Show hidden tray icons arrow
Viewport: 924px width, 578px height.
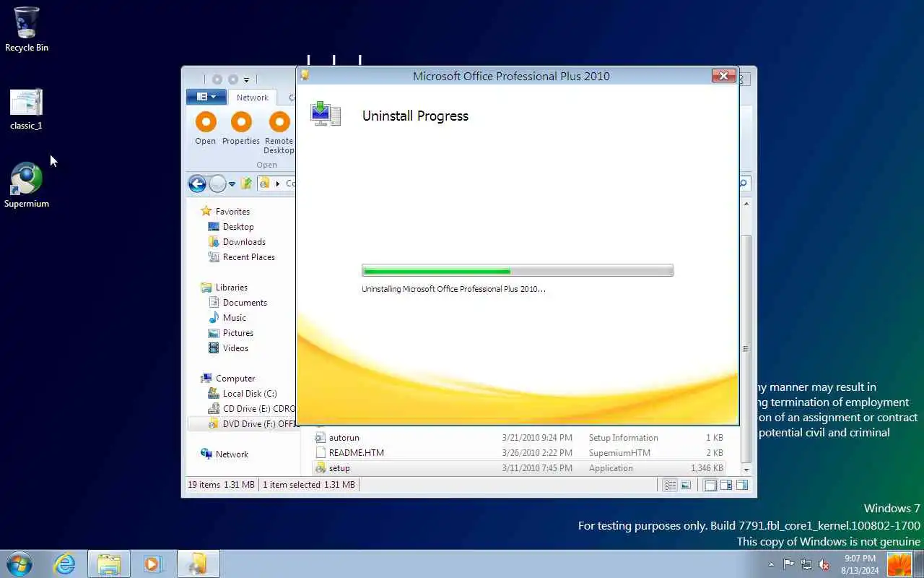(x=771, y=564)
